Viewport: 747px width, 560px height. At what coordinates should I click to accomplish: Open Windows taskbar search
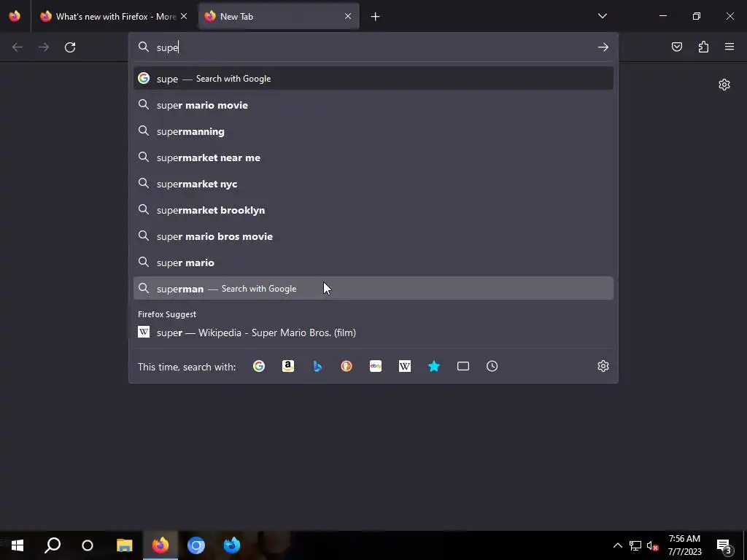pos(53,545)
